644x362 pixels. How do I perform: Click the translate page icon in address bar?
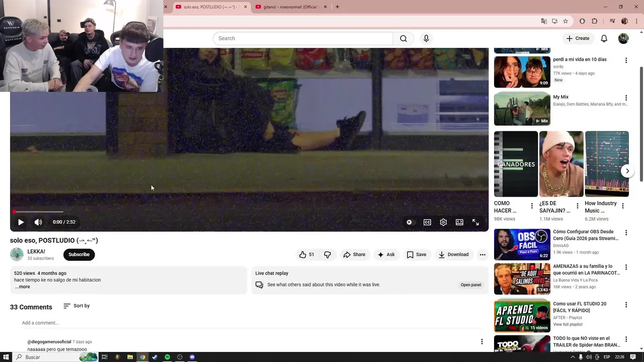(544, 21)
